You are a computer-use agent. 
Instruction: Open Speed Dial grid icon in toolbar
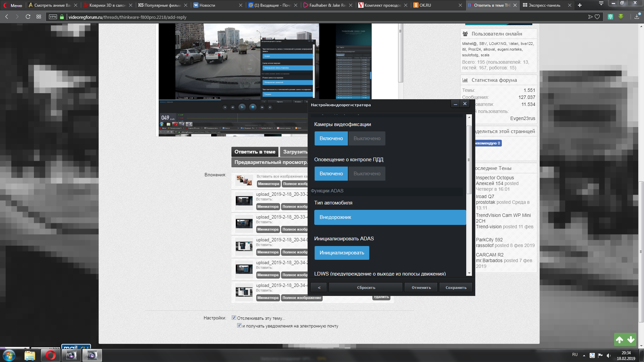pos(39,17)
